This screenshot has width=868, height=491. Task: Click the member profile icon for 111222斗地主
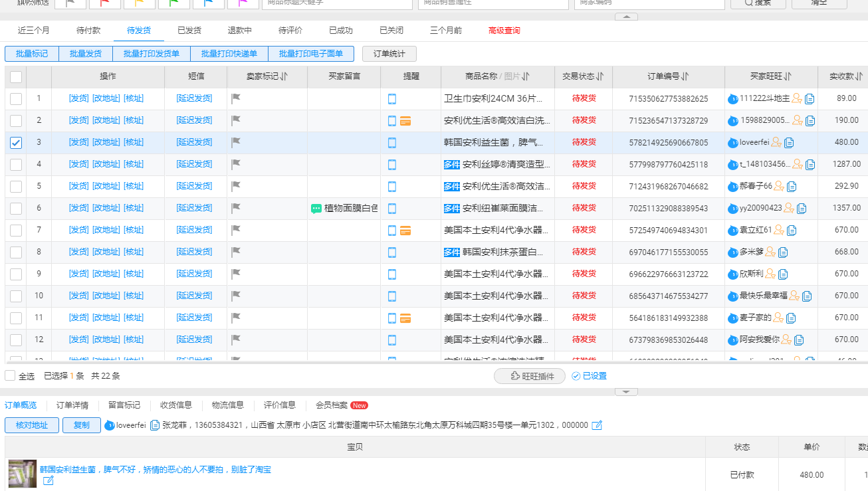point(797,99)
